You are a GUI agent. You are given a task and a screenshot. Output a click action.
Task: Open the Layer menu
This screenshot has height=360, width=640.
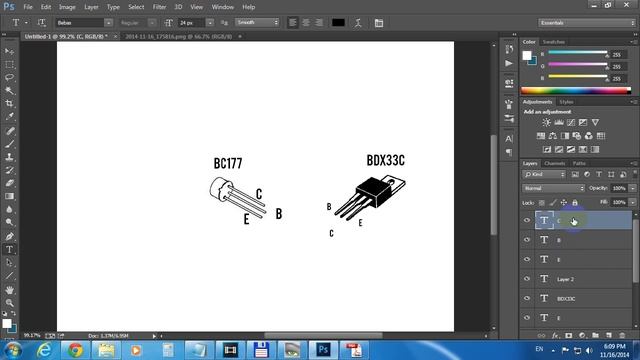coord(91,7)
